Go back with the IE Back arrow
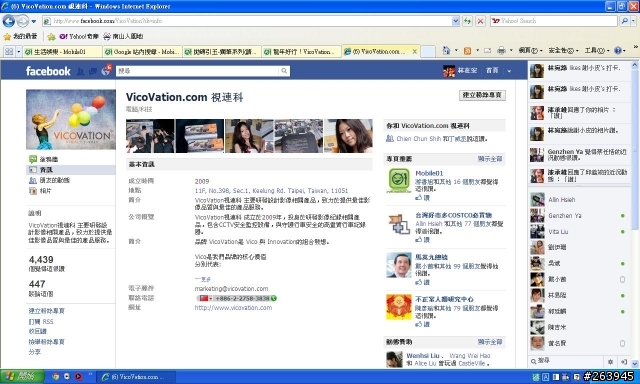This screenshot has height=384, width=640. tap(9, 21)
